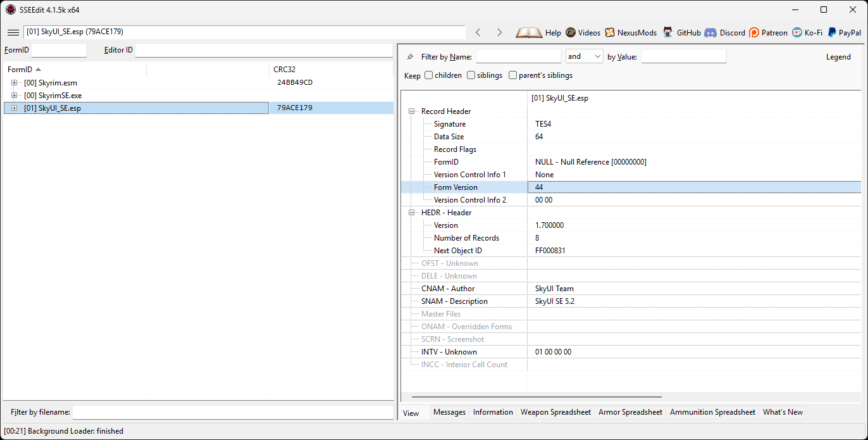Click the SkyUI_SE.esp path address bar
This screenshot has width=868, height=440.
point(244,32)
